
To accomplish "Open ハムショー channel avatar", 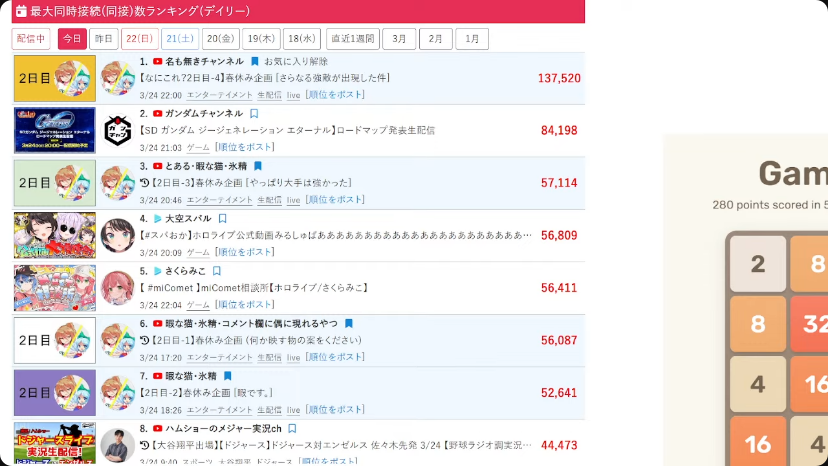I will tap(118, 445).
